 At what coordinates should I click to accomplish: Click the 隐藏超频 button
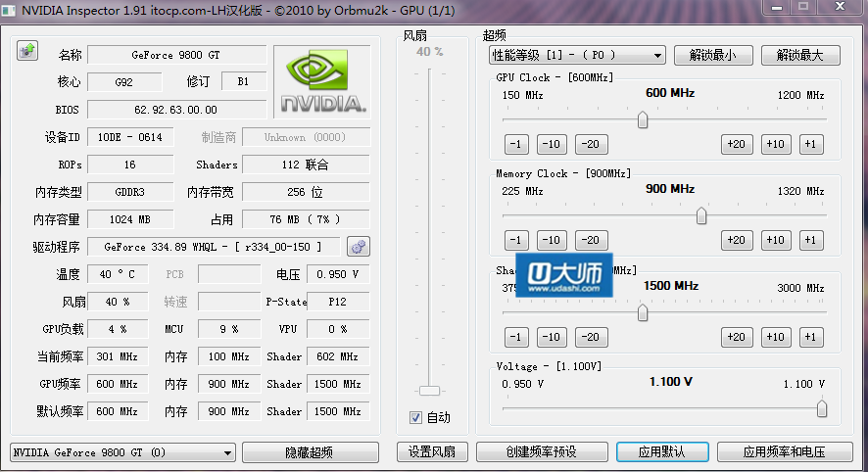tap(310, 452)
